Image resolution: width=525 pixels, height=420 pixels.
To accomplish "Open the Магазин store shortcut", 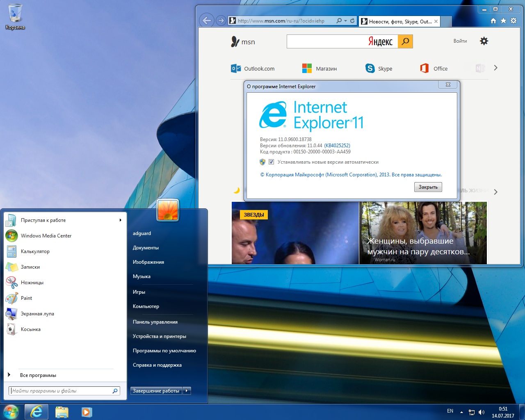I will (320, 68).
